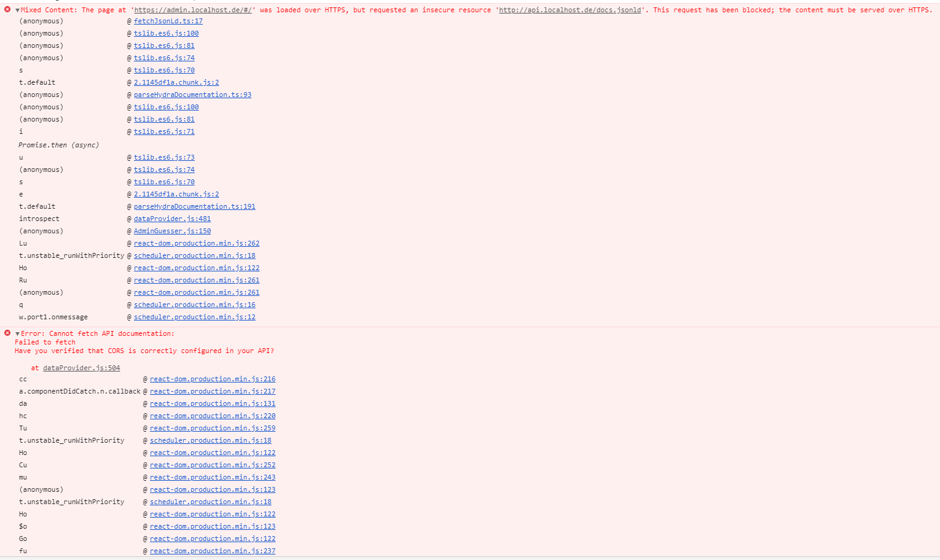940x560 pixels.
Task: Collapse the Cannot fetch API documentation error
Action: pos(17,333)
